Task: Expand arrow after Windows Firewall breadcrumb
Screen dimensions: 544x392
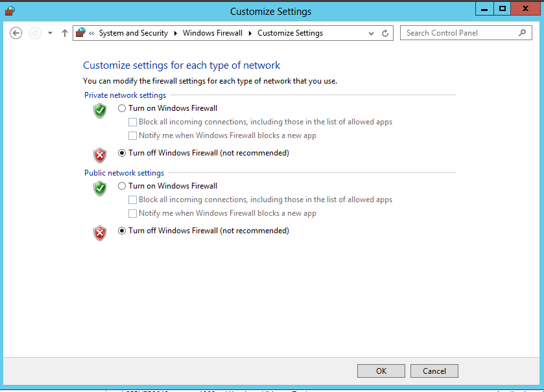Action: pyautogui.click(x=250, y=33)
